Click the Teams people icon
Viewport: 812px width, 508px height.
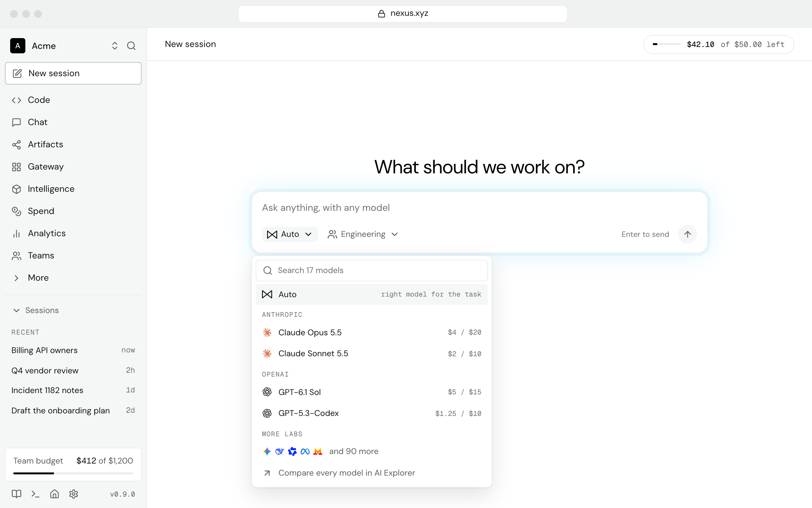16,256
